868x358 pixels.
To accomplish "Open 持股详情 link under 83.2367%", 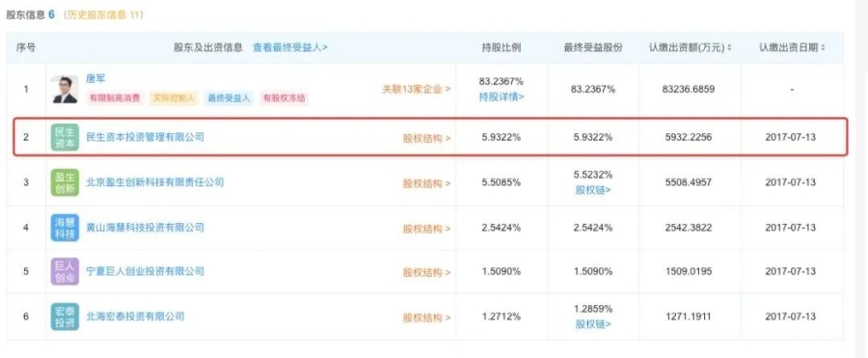I will [502, 97].
